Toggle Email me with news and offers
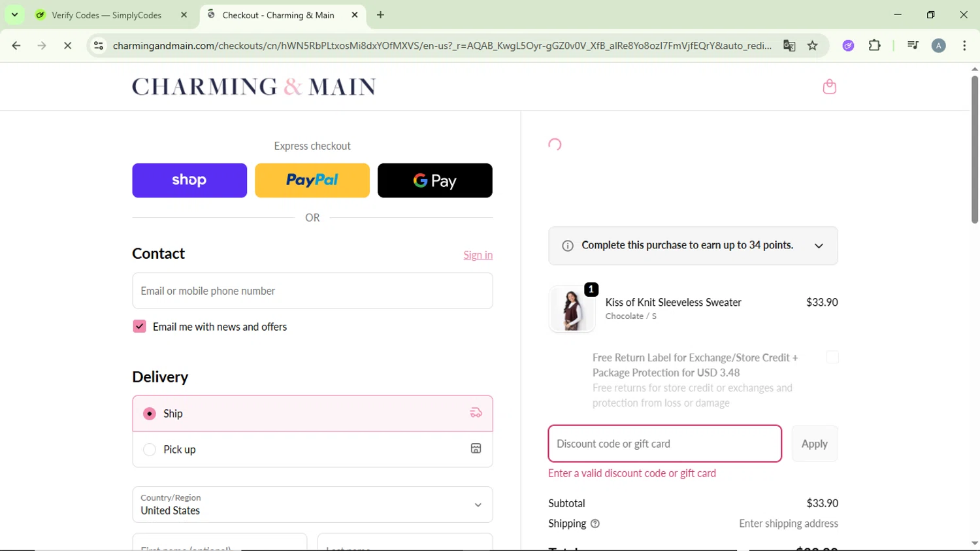980x551 pixels. pos(139,326)
